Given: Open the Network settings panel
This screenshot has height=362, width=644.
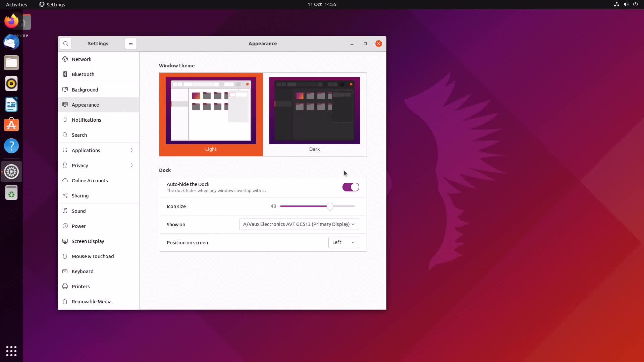Looking at the screenshot, I should coord(98,59).
